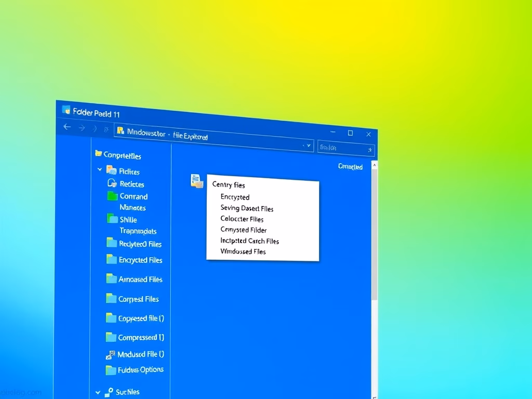The height and width of the screenshot is (399, 532).
Task: Collapse the Surfiles tree section
Action: pyautogui.click(x=98, y=392)
